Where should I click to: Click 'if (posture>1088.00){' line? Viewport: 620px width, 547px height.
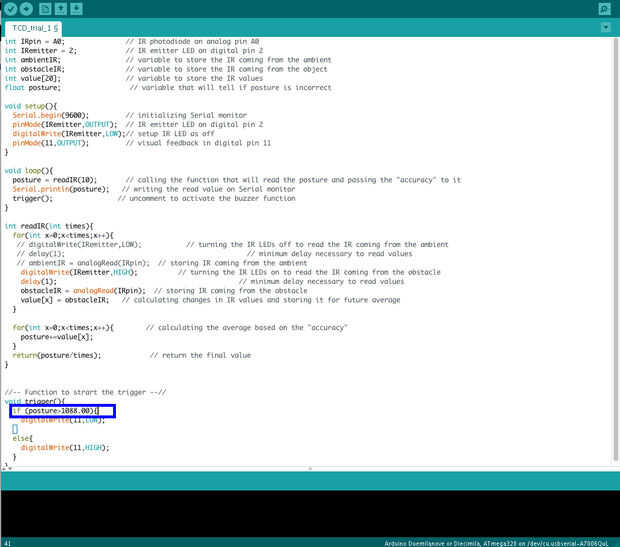(56, 411)
